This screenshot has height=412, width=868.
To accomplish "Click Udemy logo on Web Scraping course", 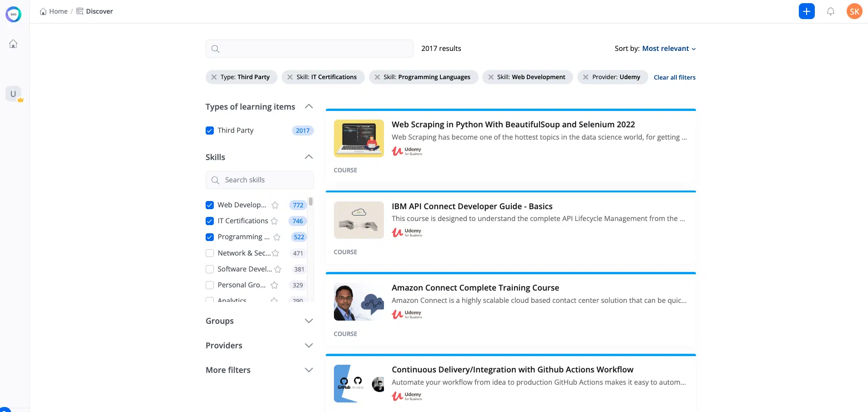I will tap(407, 151).
